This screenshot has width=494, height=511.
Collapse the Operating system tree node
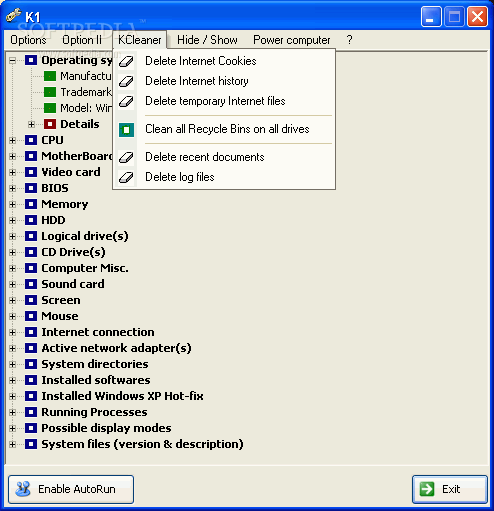12,60
